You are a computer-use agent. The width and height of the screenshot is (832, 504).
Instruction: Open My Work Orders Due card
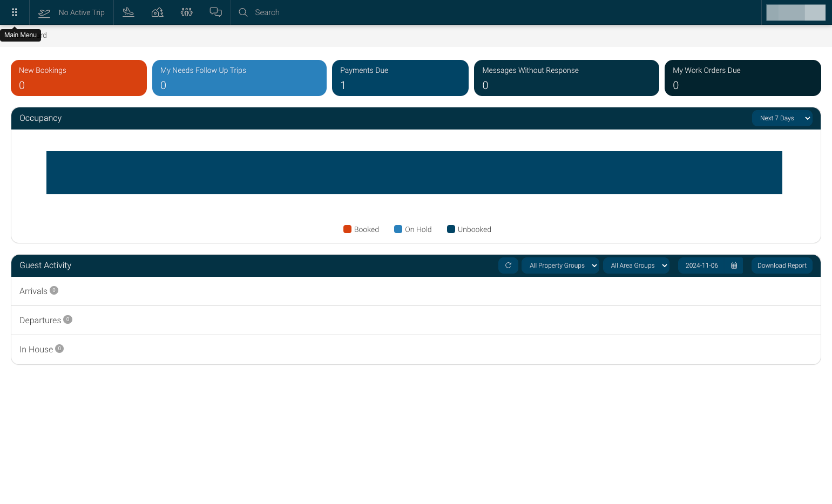point(743,78)
